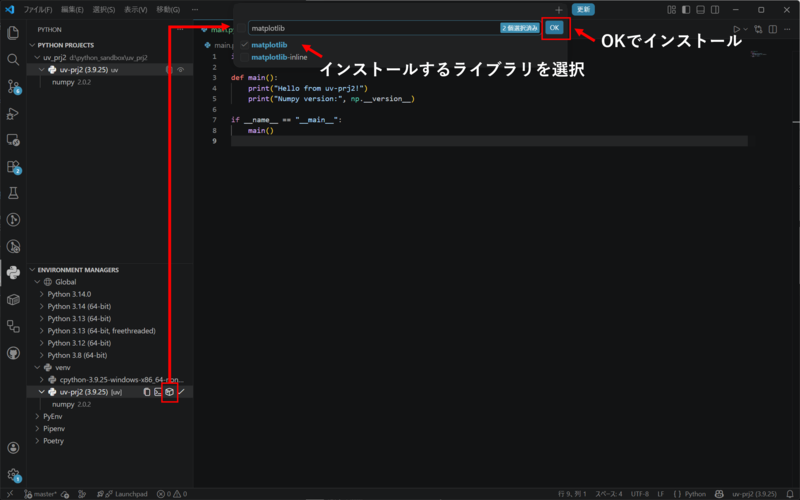This screenshot has height=500, width=800.
Task: Expand the Python 3.14.0 entry
Action: pos(42,294)
